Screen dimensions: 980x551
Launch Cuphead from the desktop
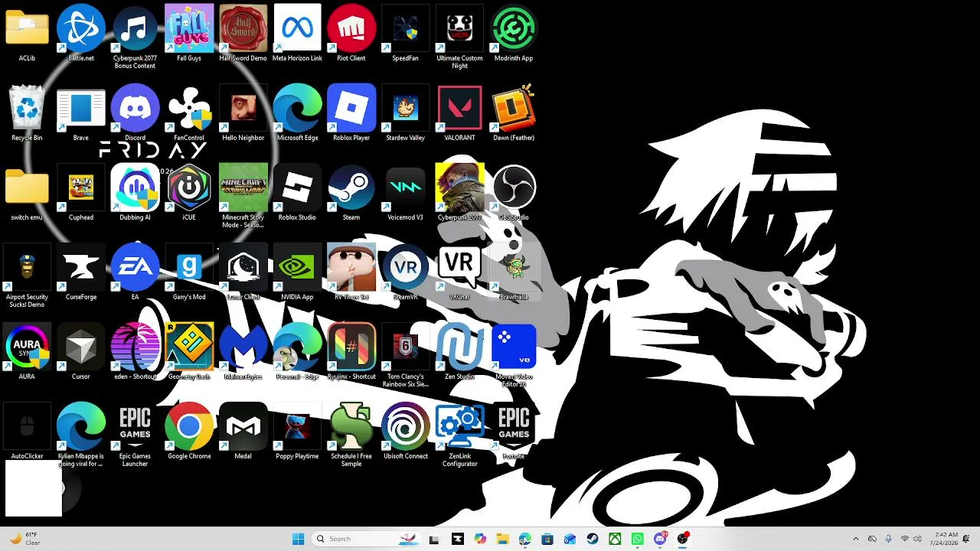point(81,193)
